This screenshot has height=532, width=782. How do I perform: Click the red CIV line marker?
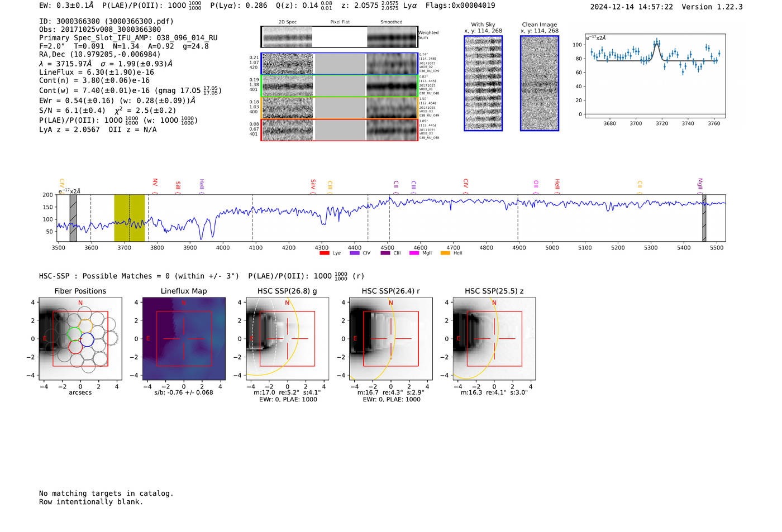click(465, 186)
